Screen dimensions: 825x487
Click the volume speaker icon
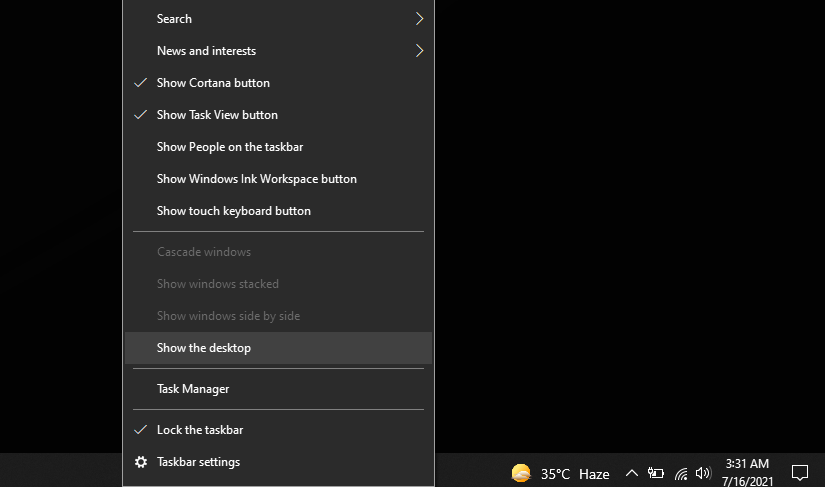tap(703, 473)
